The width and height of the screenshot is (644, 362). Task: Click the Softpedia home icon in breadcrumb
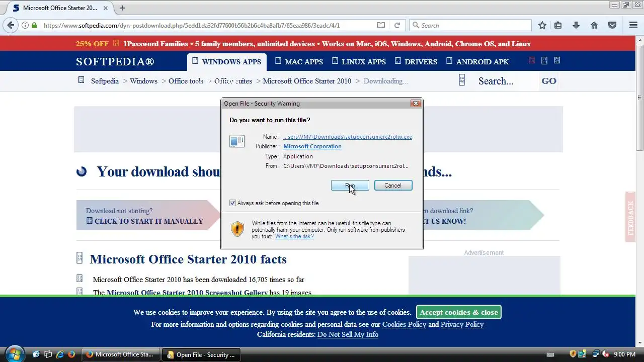tap(81, 80)
